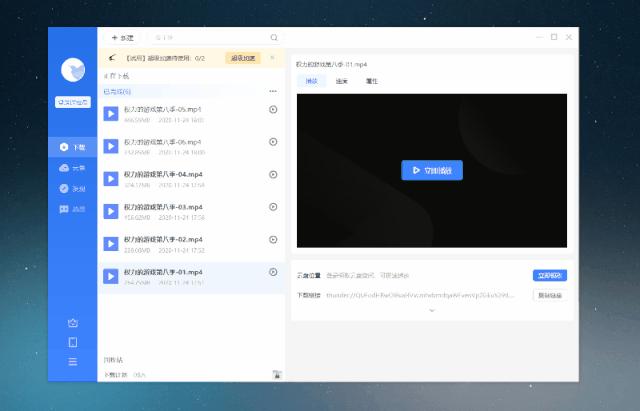This screenshot has height=411, width=640.
Task: Click blue play thumbnail of 第八季-05.mp4
Action: (x=111, y=114)
